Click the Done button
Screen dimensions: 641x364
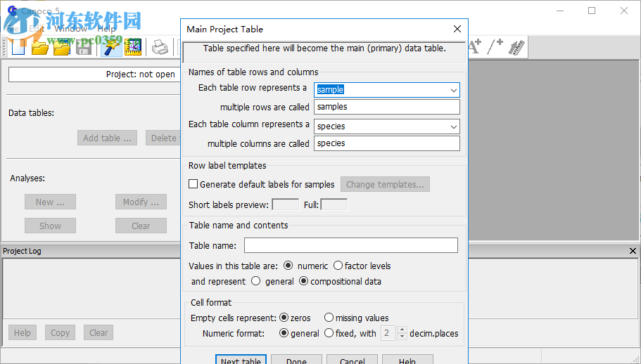(x=296, y=361)
